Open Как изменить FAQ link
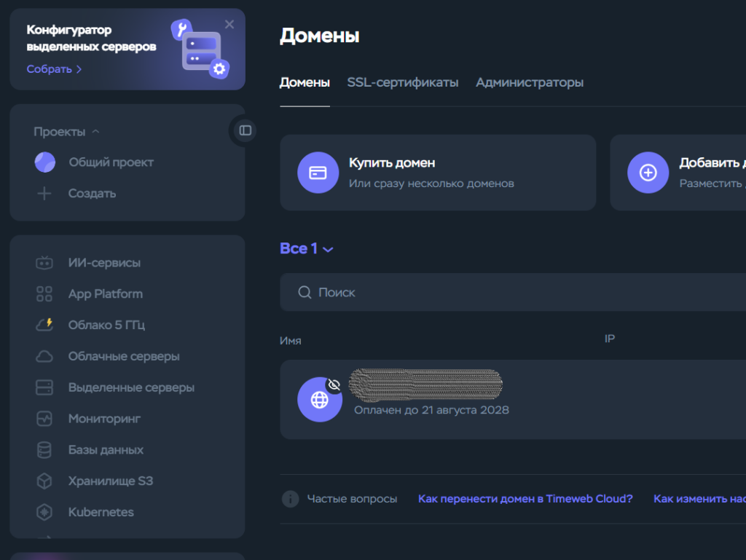The width and height of the screenshot is (746, 560). 699,499
